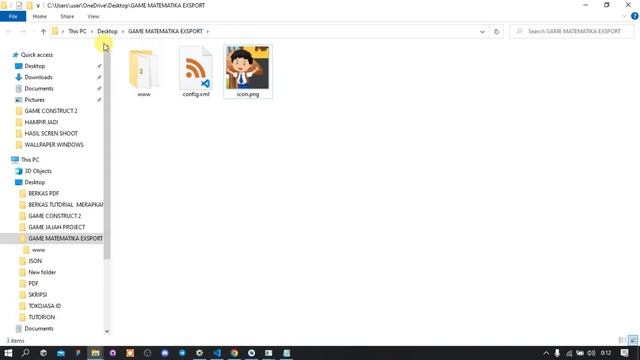This screenshot has height=360, width=640.
Task: Open the Share ribbon tab
Action: (67, 16)
